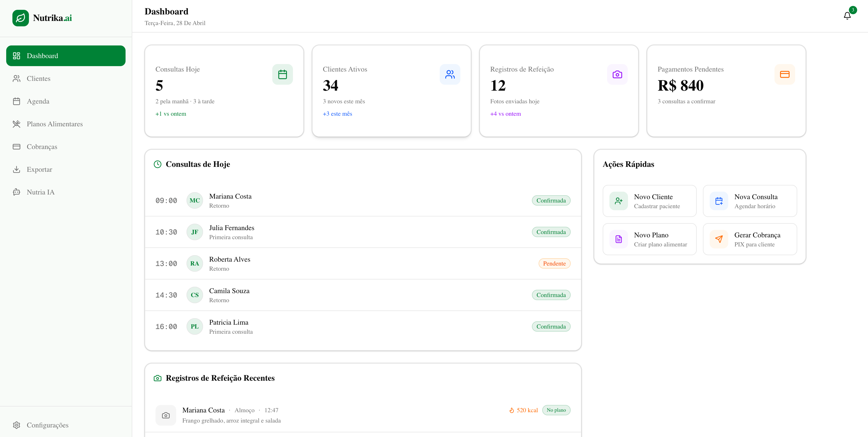Click Confirmada badge for Mariana Costa
Viewport: 868px width, 437px height.
551,200
